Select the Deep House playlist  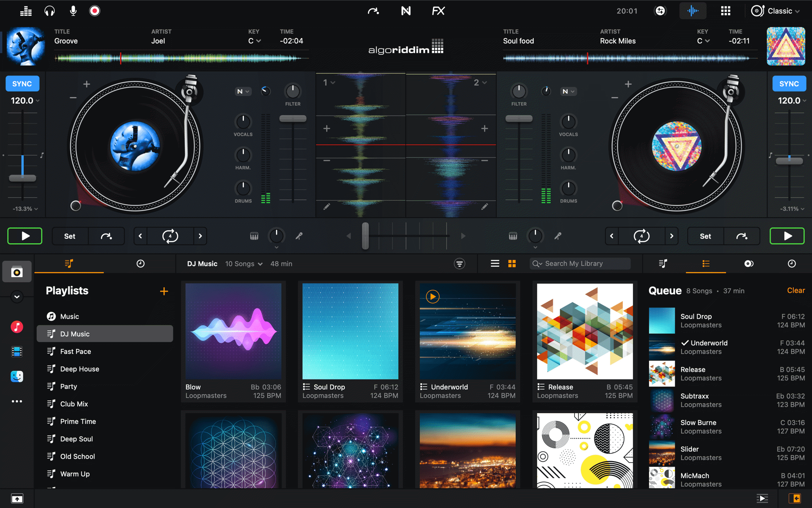pyautogui.click(x=80, y=369)
